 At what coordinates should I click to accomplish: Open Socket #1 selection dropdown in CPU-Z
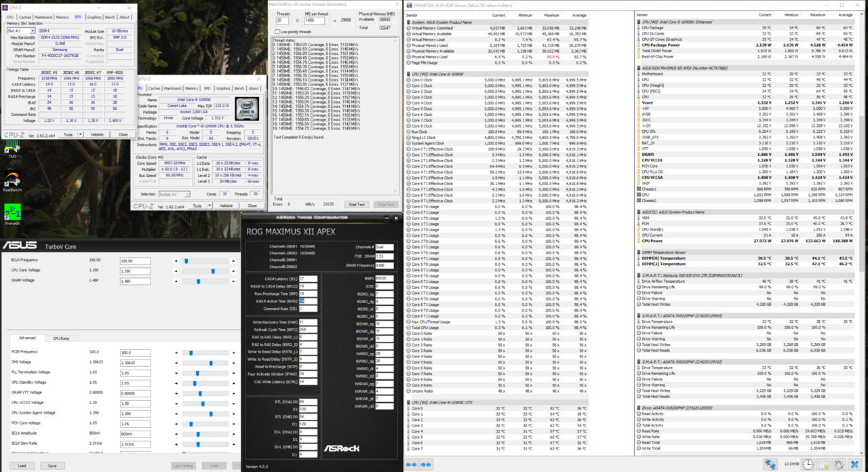[x=173, y=195]
